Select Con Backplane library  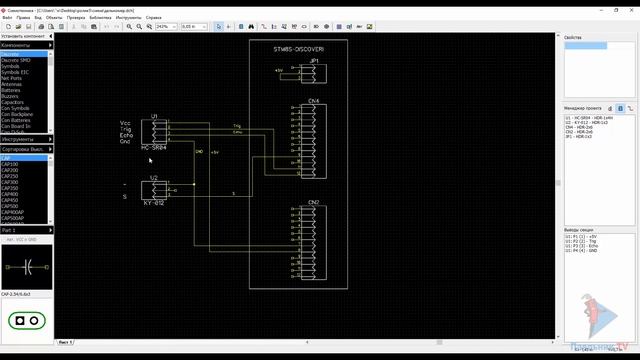24,114
